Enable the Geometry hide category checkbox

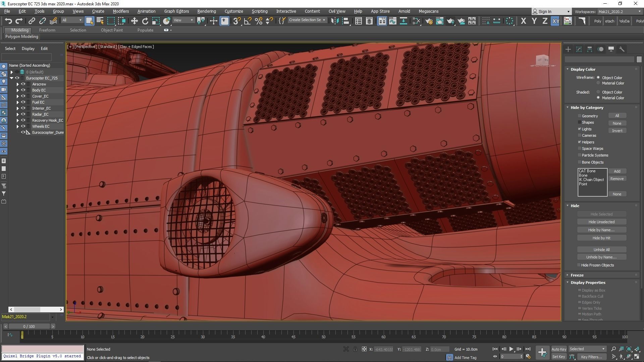pos(579,116)
